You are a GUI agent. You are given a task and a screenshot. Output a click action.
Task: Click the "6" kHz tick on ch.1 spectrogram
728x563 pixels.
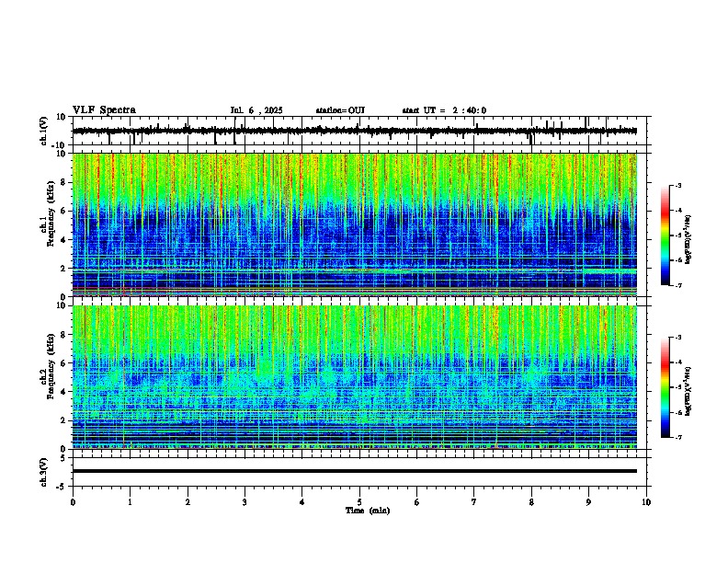(63, 211)
